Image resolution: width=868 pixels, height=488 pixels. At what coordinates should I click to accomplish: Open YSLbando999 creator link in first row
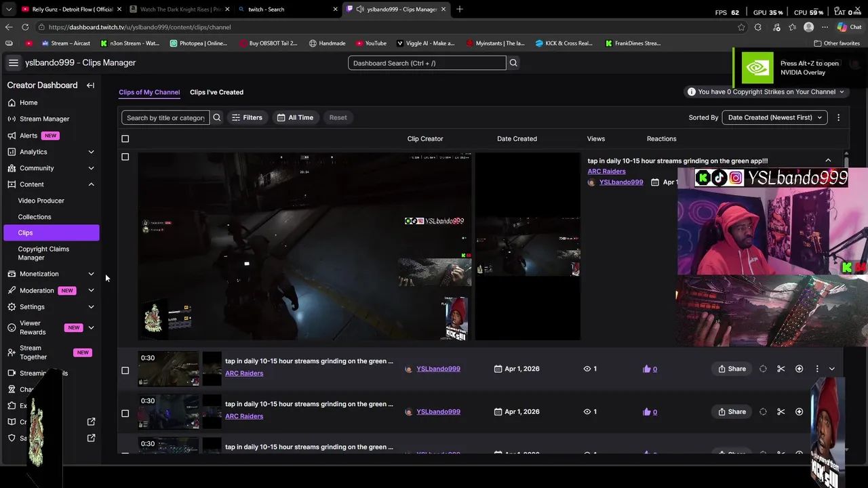tap(438, 369)
